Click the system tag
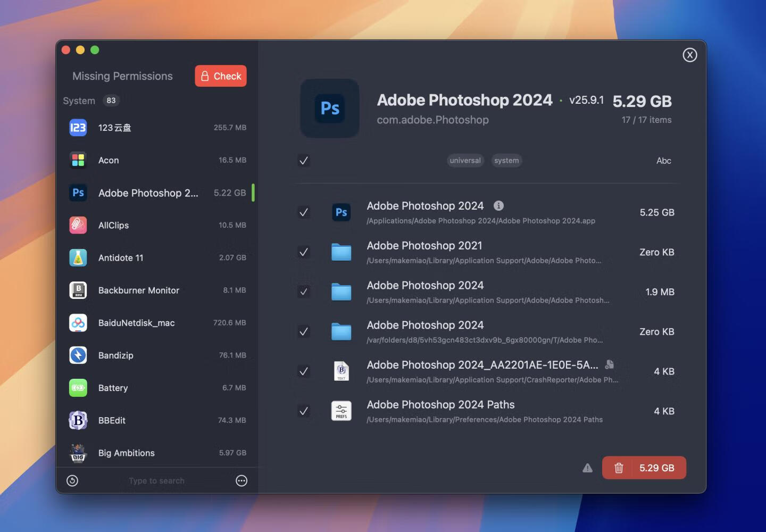The image size is (766, 532). tap(506, 161)
